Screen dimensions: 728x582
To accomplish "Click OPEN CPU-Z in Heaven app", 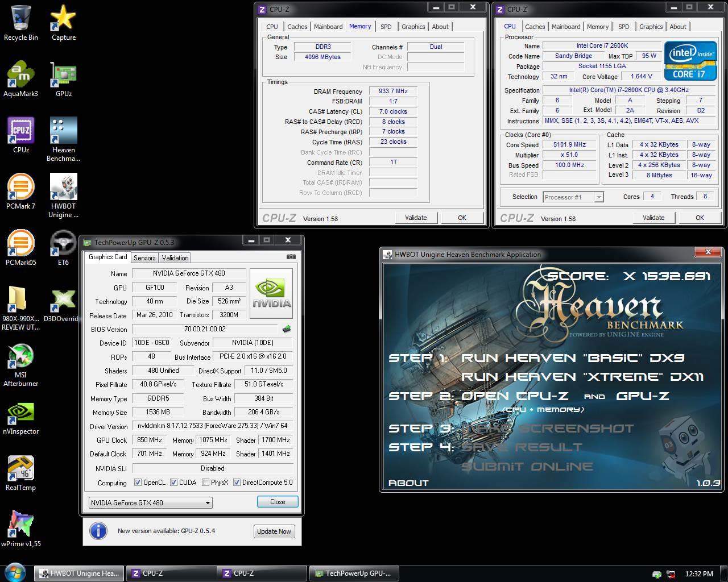I will (514, 396).
